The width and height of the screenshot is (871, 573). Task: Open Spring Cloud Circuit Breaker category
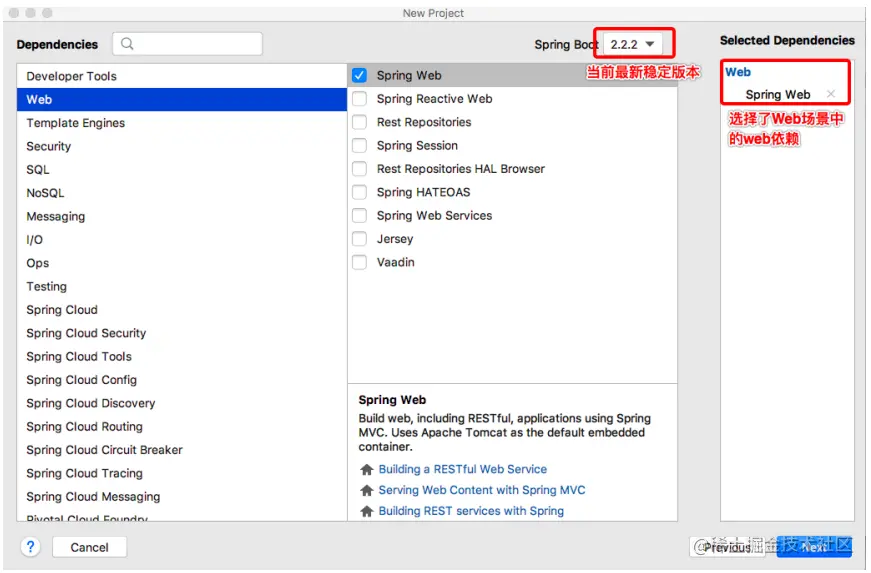[x=182, y=449]
